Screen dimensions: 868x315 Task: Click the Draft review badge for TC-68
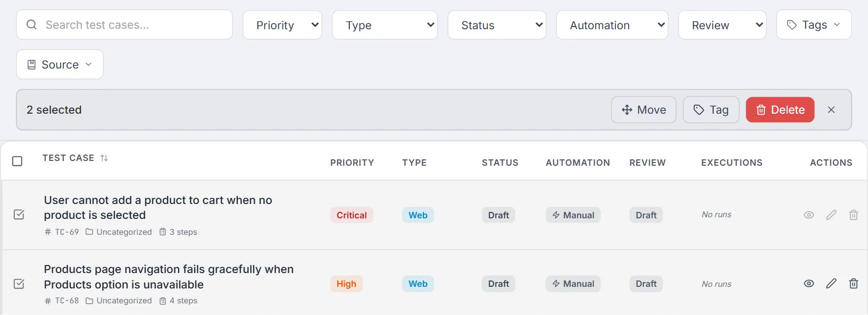click(646, 284)
